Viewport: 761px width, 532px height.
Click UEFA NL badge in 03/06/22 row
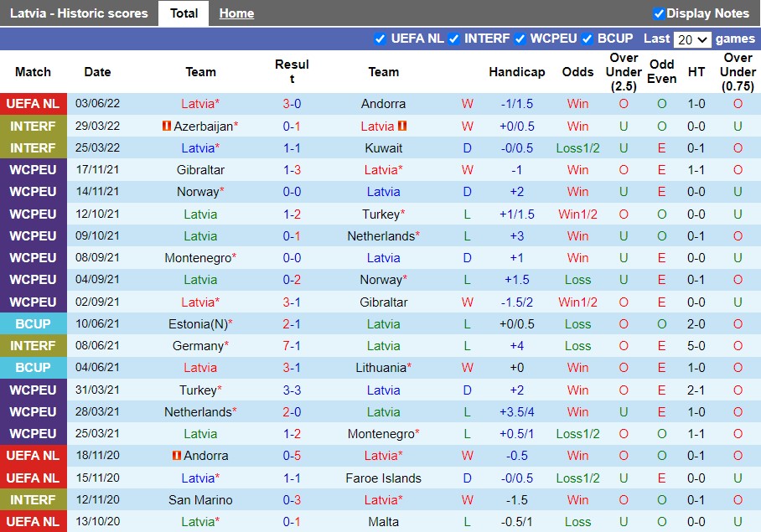click(33, 104)
